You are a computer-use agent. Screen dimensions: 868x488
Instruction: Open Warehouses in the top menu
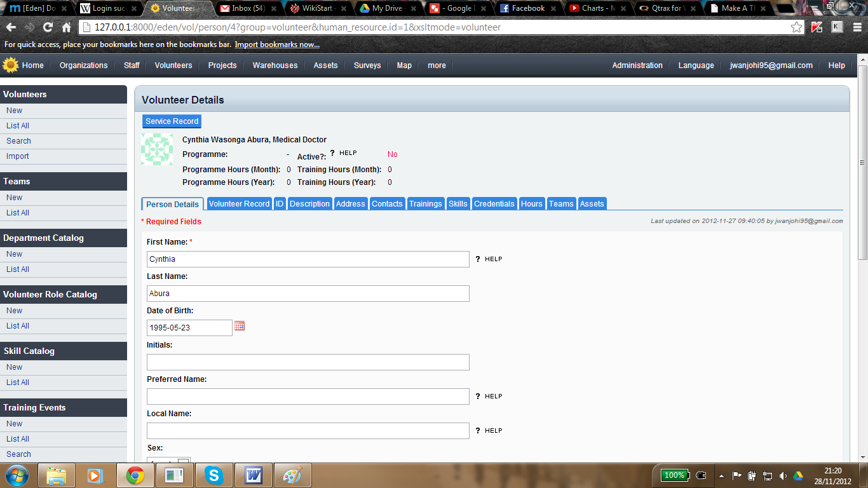275,65
